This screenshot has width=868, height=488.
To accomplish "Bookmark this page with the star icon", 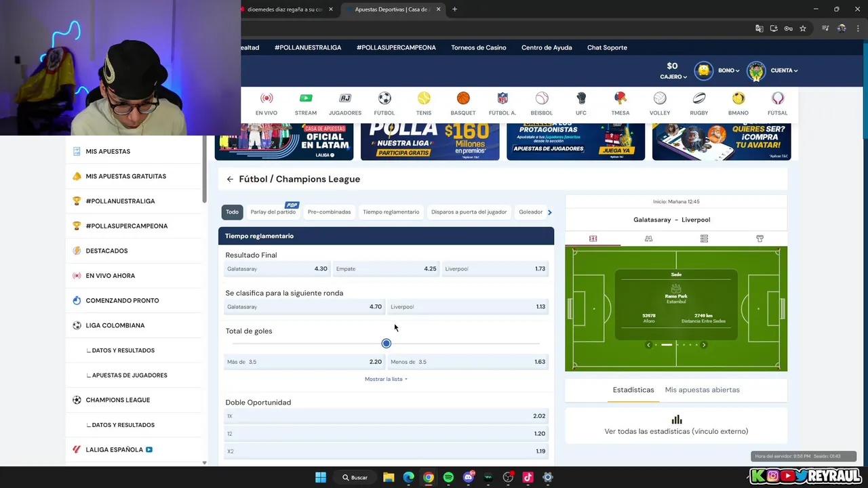I will pyautogui.click(x=803, y=28).
